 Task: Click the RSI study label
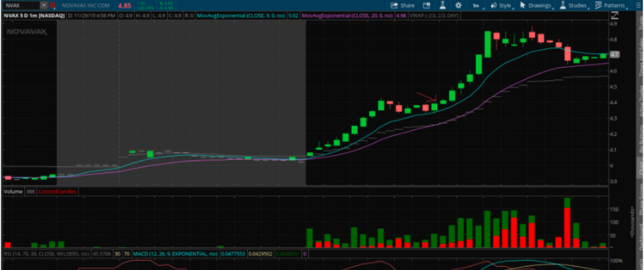(47, 254)
